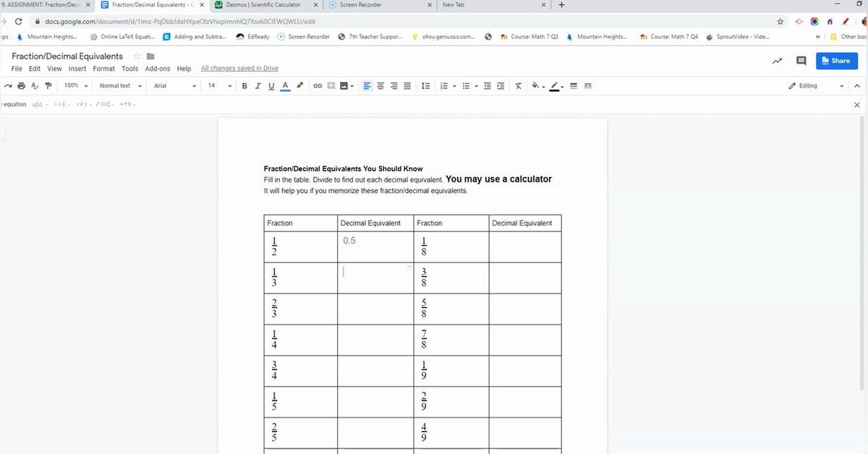Click the activity dashboard trend icon
868x454 pixels.
click(x=778, y=61)
